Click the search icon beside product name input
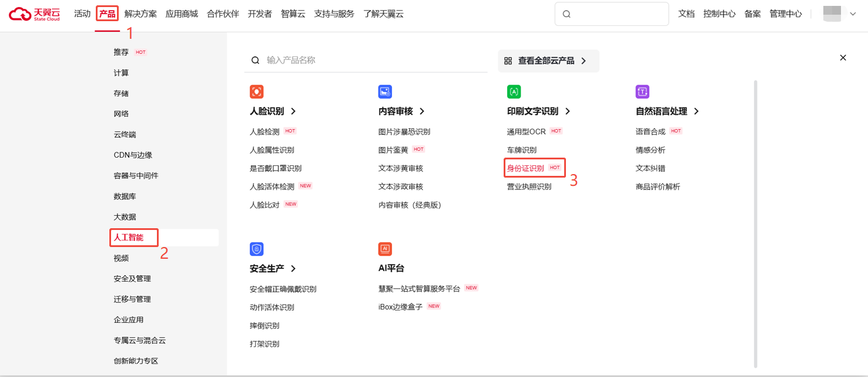868x377 pixels. click(255, 60)
